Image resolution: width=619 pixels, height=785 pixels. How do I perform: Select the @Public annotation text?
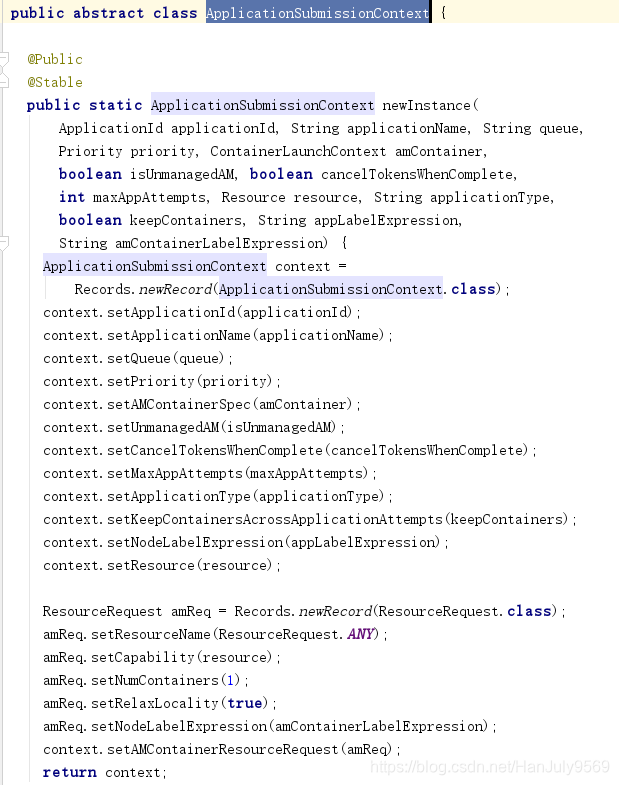click(55, 59)
